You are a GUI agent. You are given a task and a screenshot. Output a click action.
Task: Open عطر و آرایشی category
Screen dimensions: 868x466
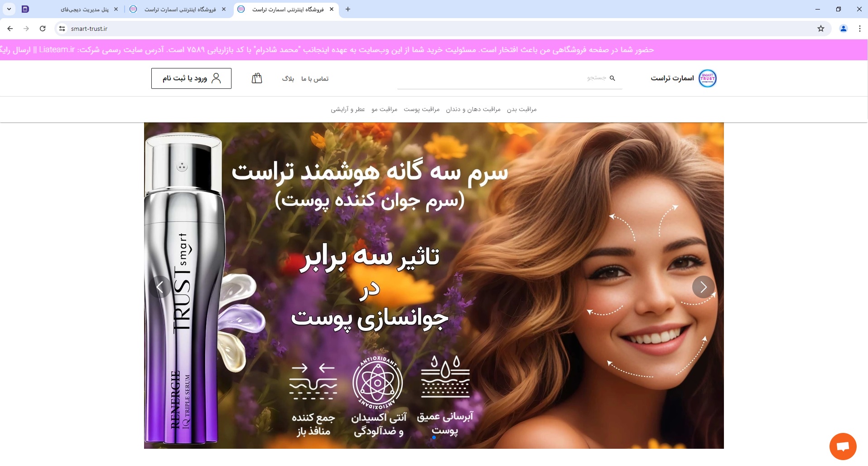348,109
